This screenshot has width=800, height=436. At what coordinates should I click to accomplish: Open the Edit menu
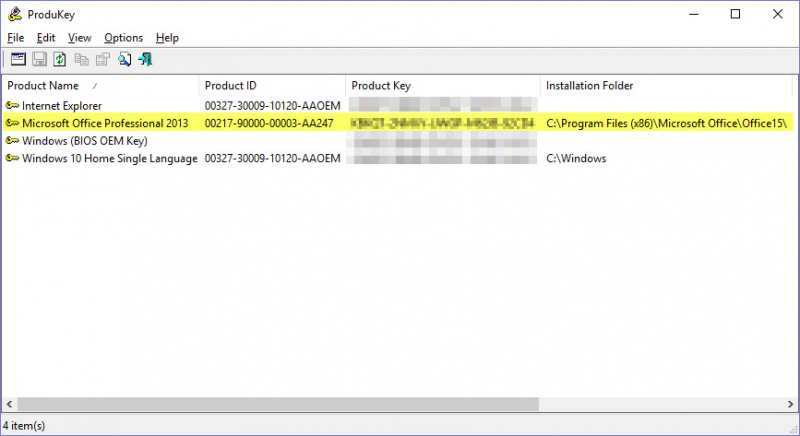tap(46, 38)
